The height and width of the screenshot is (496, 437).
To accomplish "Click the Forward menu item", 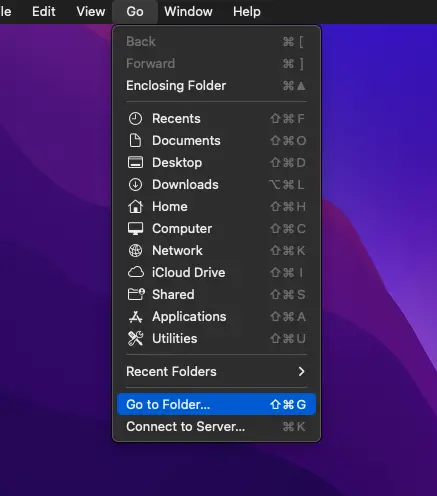I will tap(216, 64).
